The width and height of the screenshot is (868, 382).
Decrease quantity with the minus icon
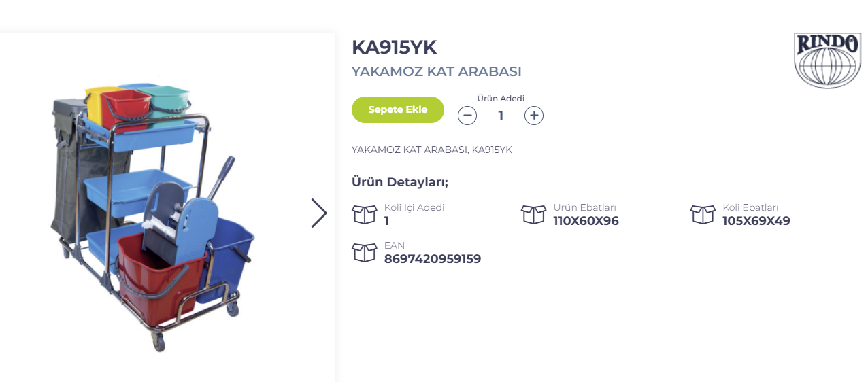pyautogui.click(x=467, y=116)
